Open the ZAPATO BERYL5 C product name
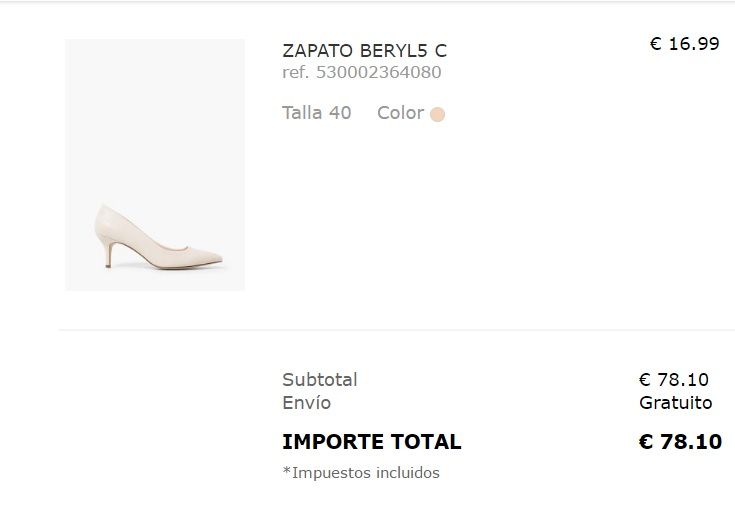 (x=364, y=51)
